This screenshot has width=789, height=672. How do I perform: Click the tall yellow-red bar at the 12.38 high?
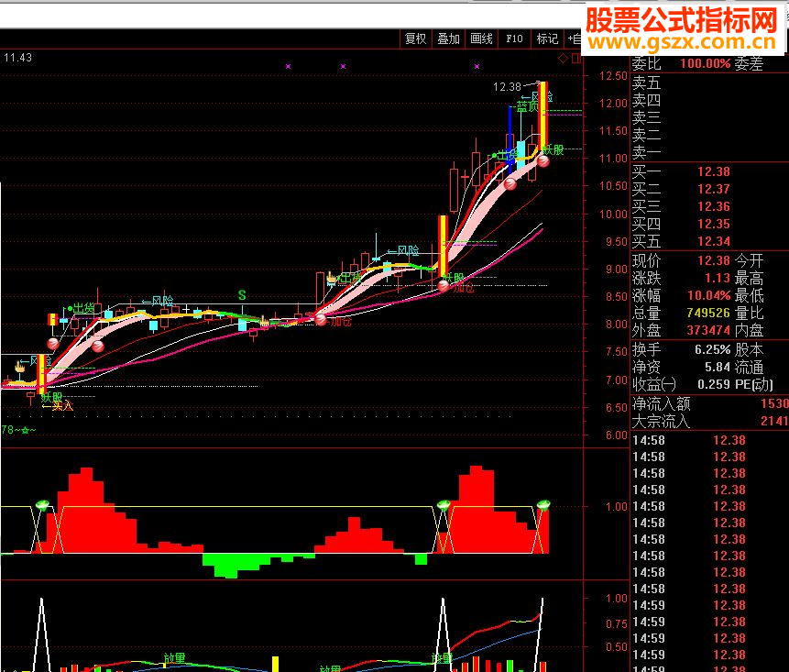click(x=543, y=116)
